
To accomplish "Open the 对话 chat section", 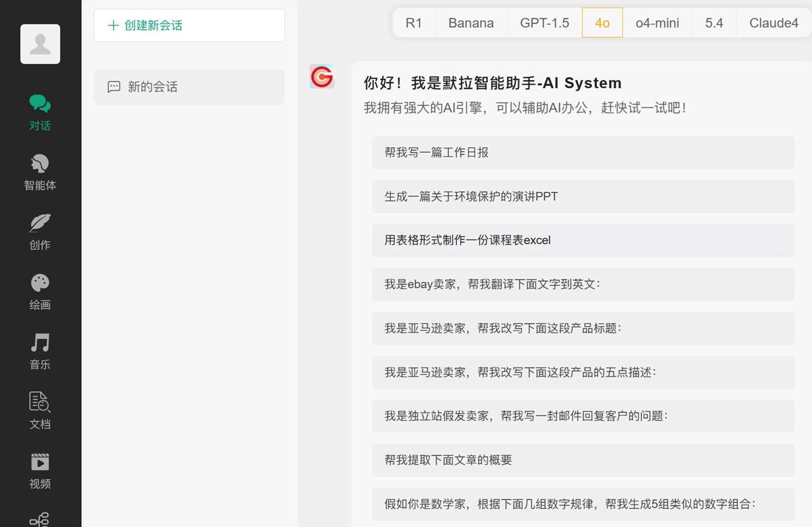I will [40, 111].
